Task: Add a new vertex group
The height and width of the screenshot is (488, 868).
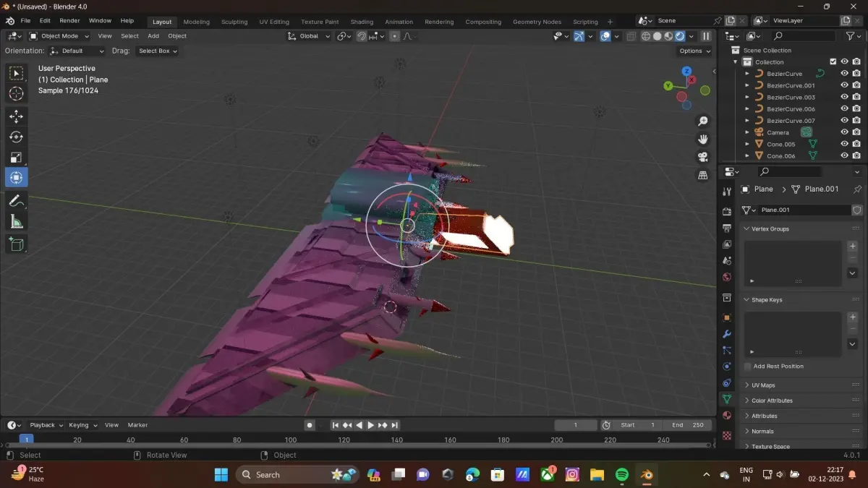Action: click(x=852, y=246)
